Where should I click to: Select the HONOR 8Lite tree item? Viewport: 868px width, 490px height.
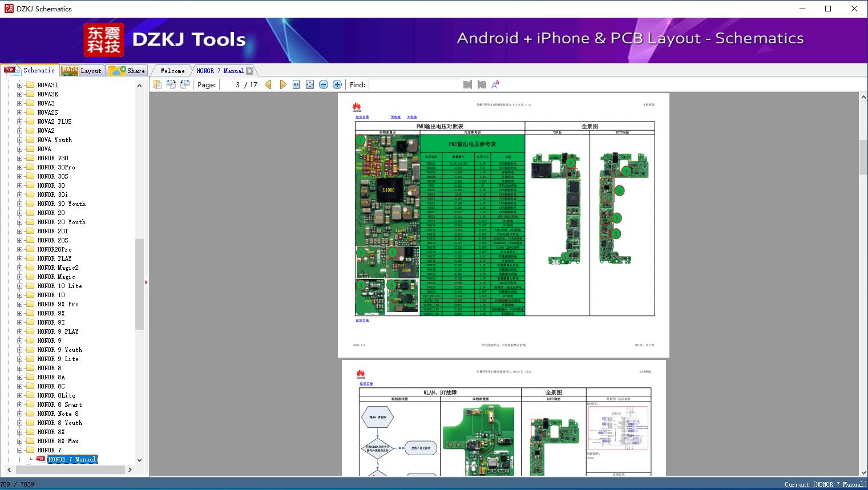[56, 395]
